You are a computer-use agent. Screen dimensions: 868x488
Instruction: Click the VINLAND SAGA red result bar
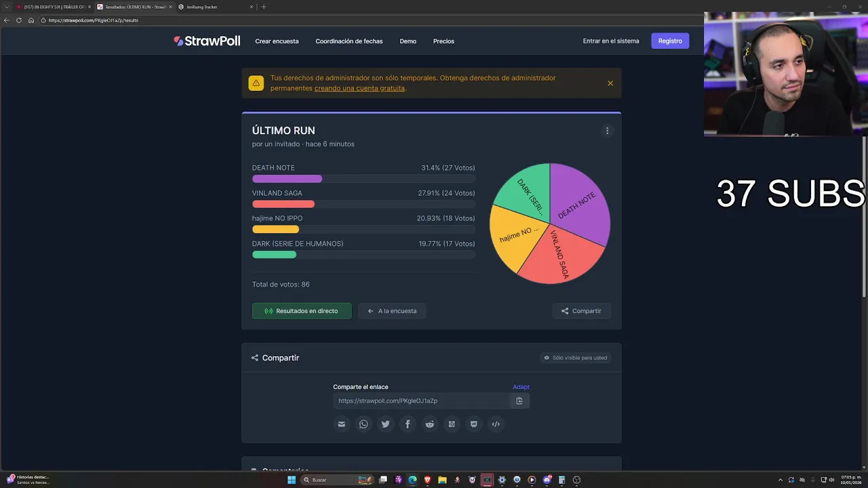pos(283,204)
